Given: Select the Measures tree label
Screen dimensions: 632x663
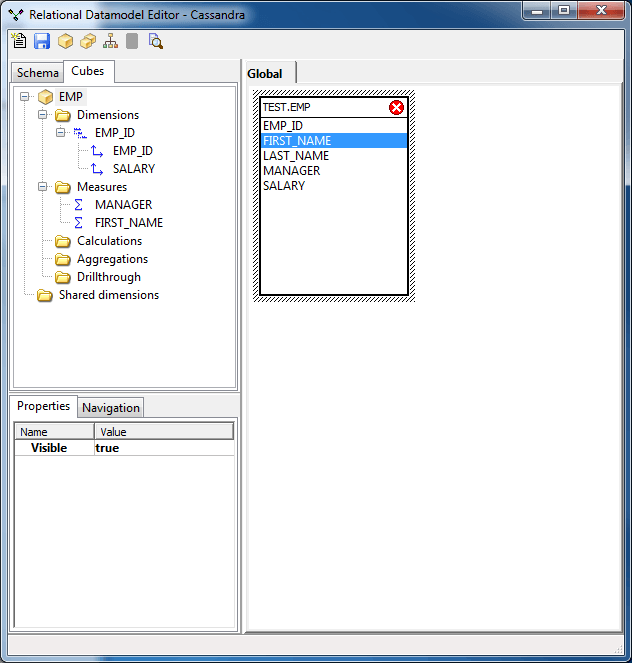Looking at the screenshot, I should [x=102, y=187].
